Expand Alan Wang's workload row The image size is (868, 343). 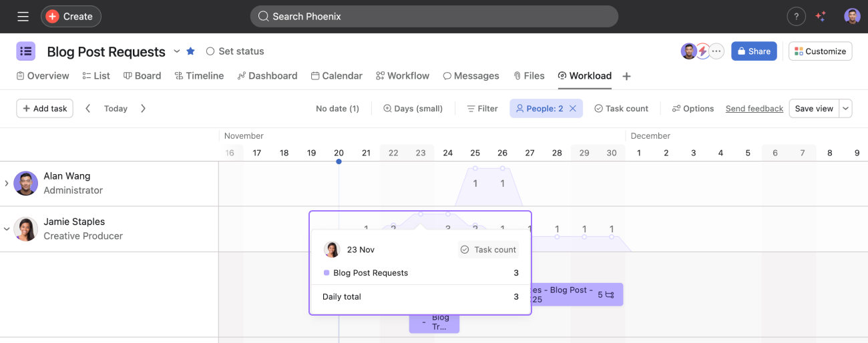point(7,184)
